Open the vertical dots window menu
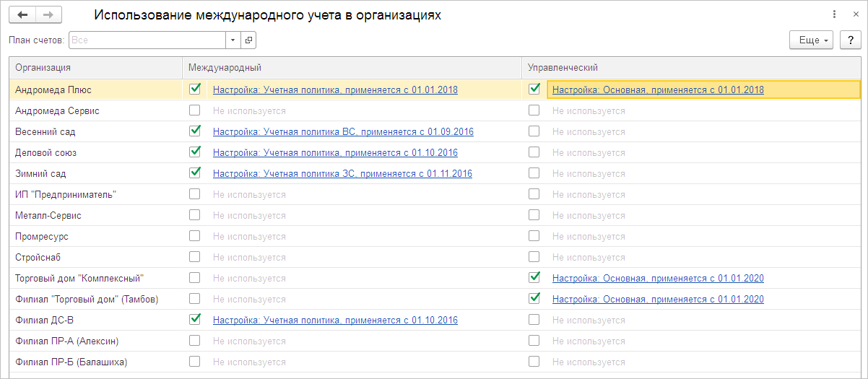The image size is (868, 379). pos(835,14)
